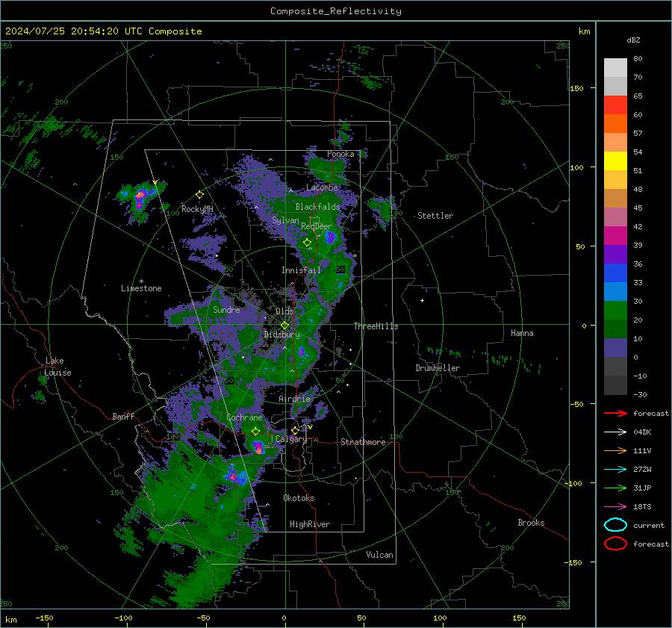Click the yellow diamond marker above Calgary
This screenshot has width=672, height=628.
point(295,430)
